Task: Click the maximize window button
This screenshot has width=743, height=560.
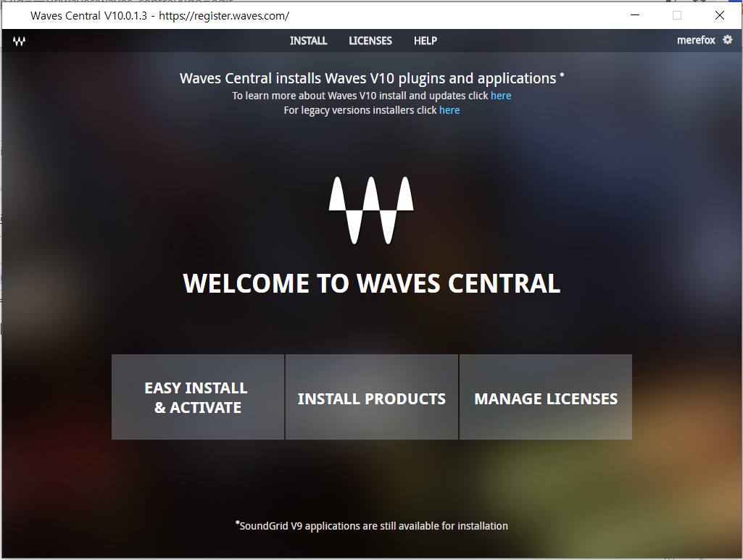Action: (677, 15)
